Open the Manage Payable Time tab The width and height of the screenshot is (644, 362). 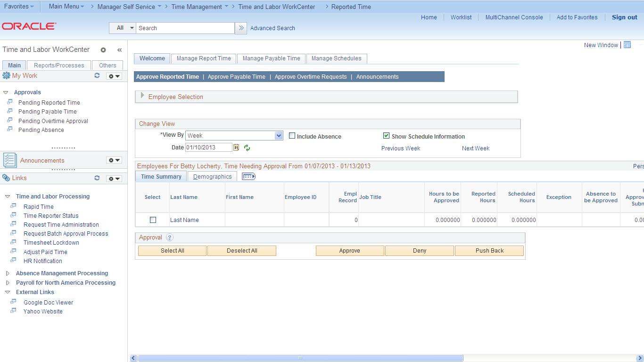[271, 58]
